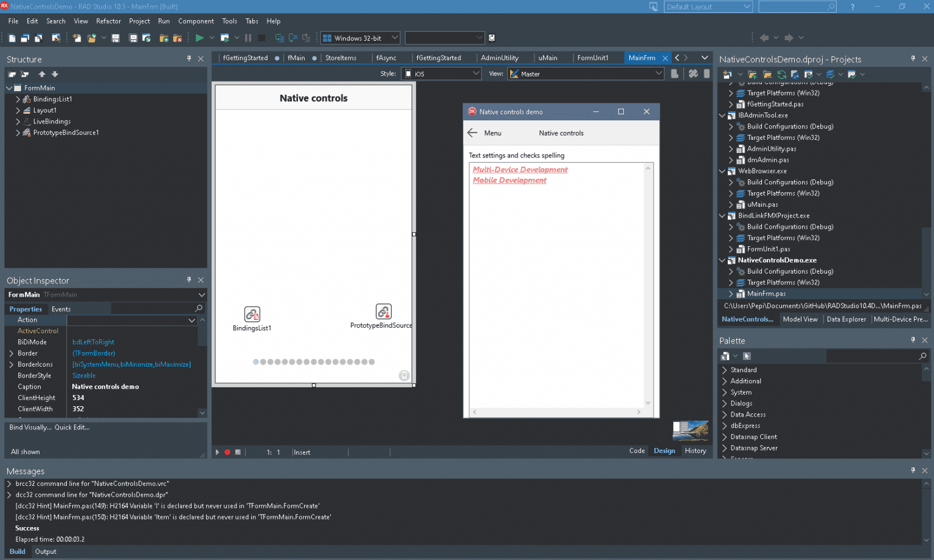Click the Menu button in demo window

(x=493, y=133)
